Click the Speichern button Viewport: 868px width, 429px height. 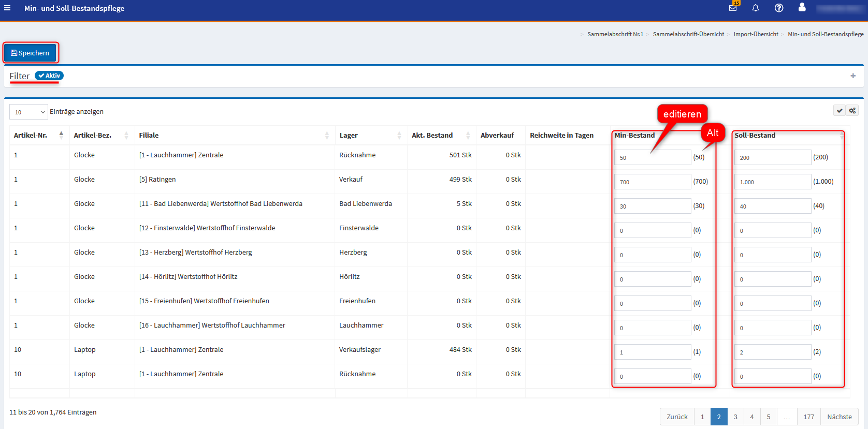tap(31, 53)
